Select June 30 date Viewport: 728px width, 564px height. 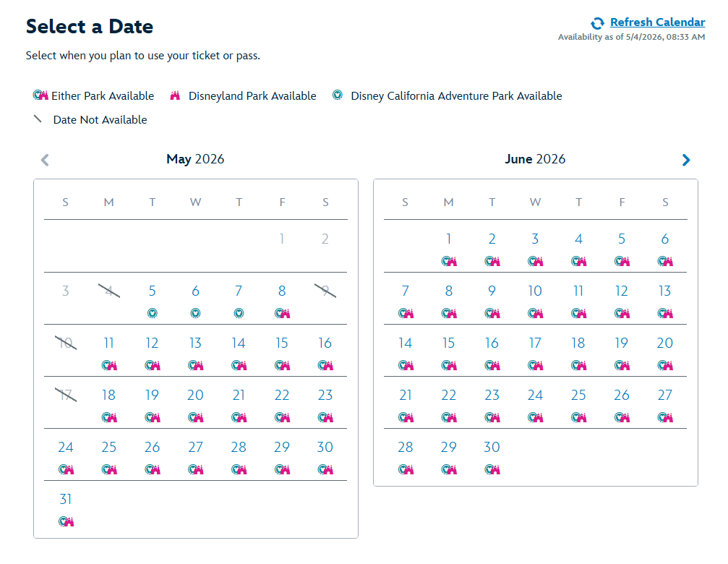click(492, 447)
